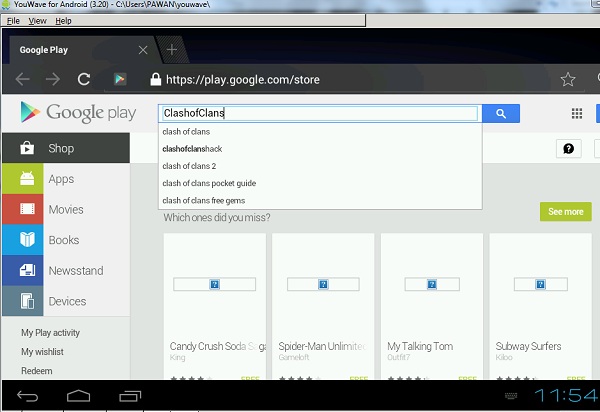Click the Google Play logo

tap(78, 112)
